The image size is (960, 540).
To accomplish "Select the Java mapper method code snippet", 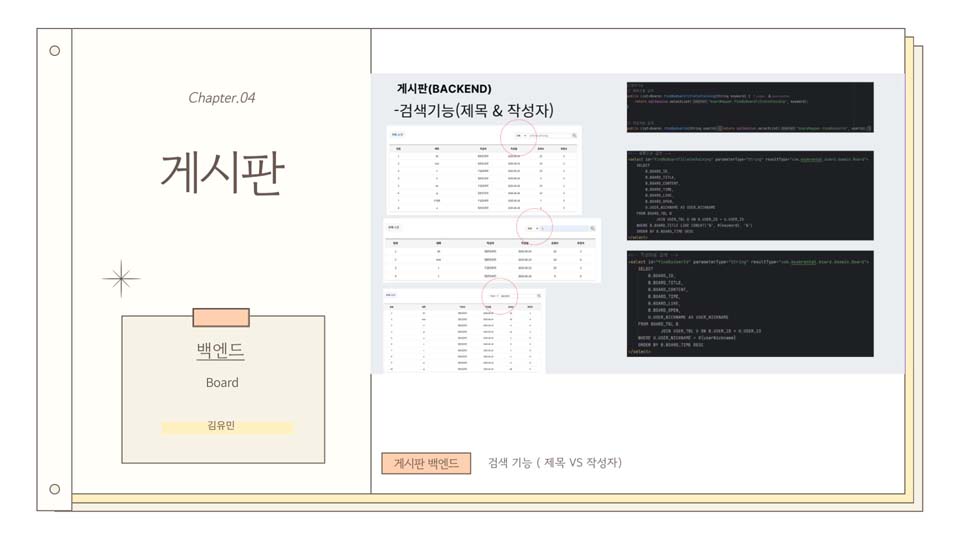I will click(x=750, y=107).
